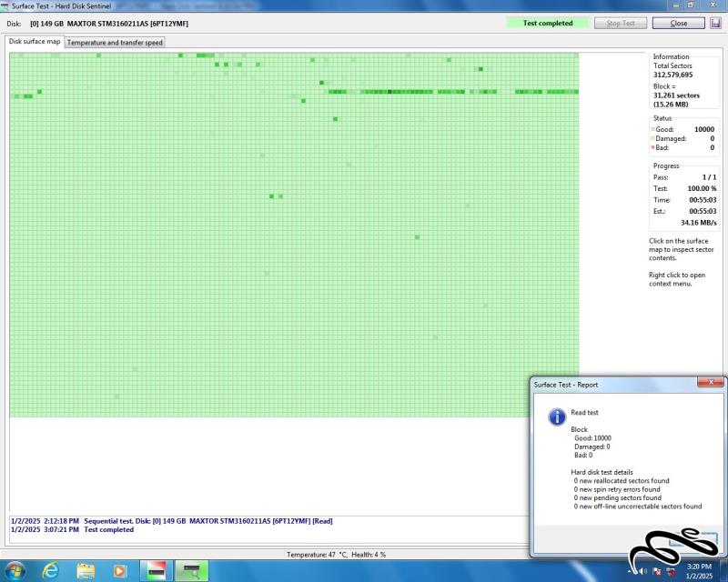Click the Stop Test button
The height and width of the screenshot is (582, 728).
coord(621,24)
